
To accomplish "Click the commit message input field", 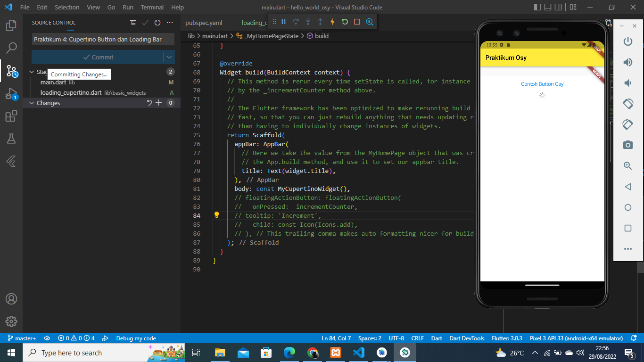I will 103,39.
